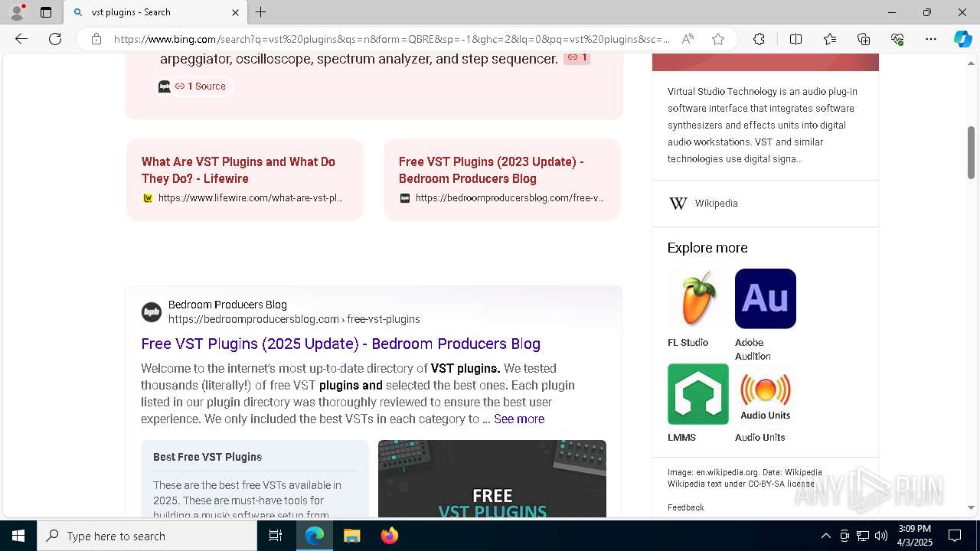Click the taskbar search box
This screenshot has height=551, width=980.
tap(147, 536)
